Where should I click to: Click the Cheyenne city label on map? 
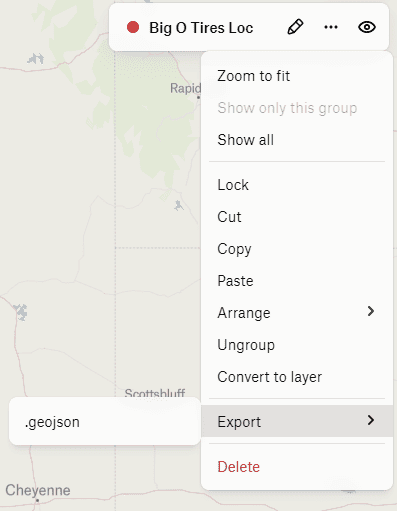pos(38,490)
